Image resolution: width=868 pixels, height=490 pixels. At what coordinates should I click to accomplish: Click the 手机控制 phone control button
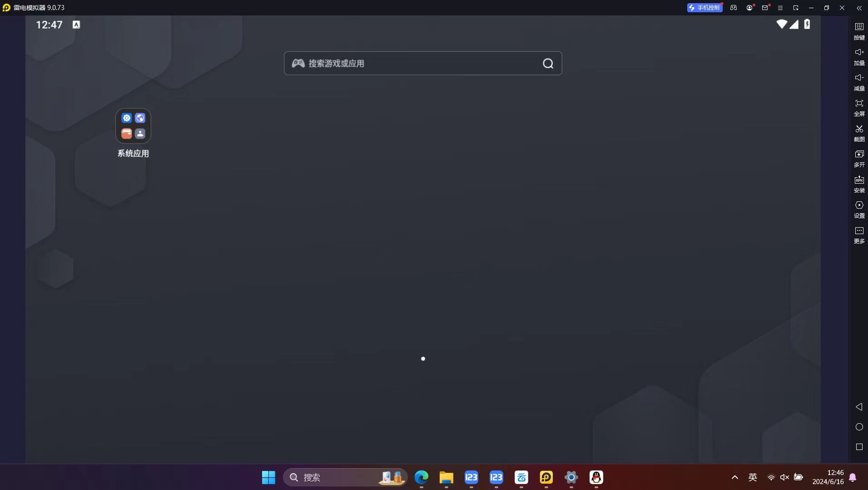[704, 8]
